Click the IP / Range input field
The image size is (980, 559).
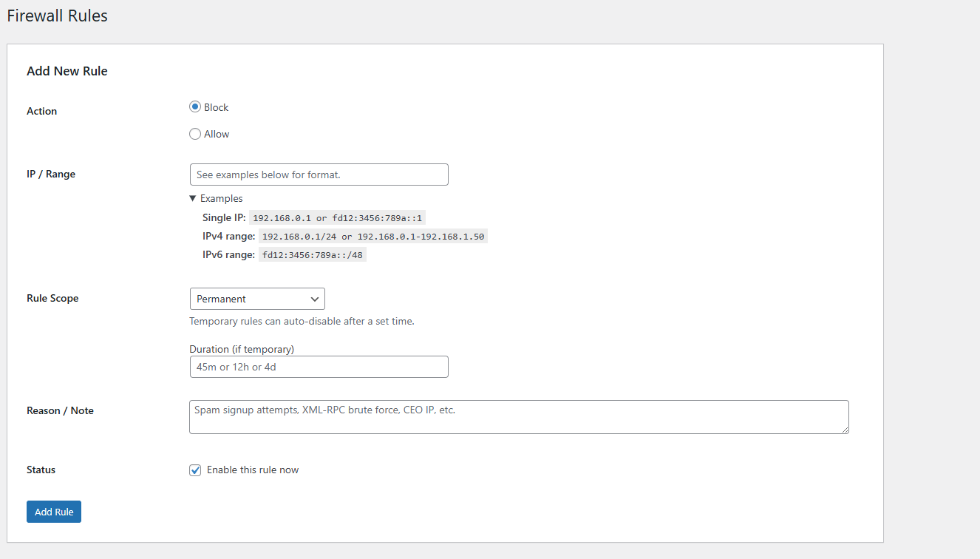pos(319,174)
